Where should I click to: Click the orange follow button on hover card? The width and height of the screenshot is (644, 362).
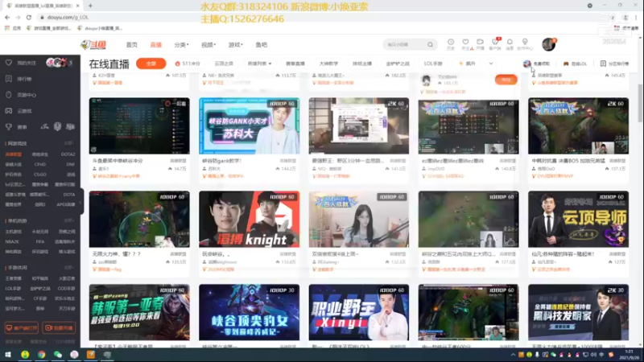[x=506, y=80]
